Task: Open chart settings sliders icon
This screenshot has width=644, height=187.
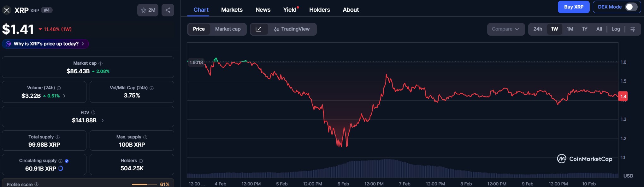Action: point(633,29)
